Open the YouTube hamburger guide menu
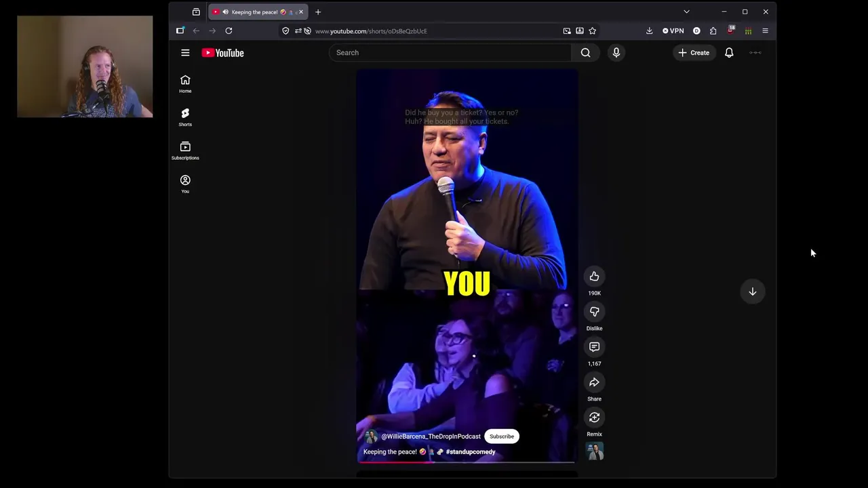The height and width of the screenshot is (488, 868). tap(185, 53)
